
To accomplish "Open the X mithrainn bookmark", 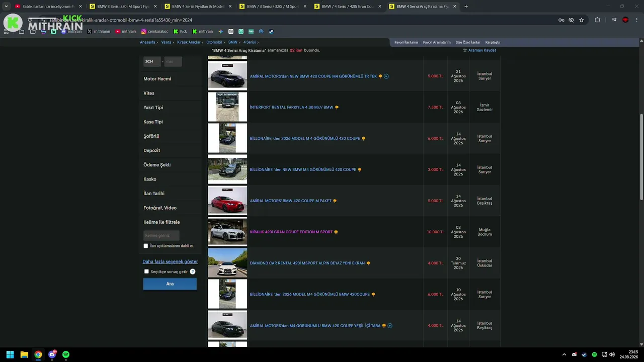I will pos(99,31).
